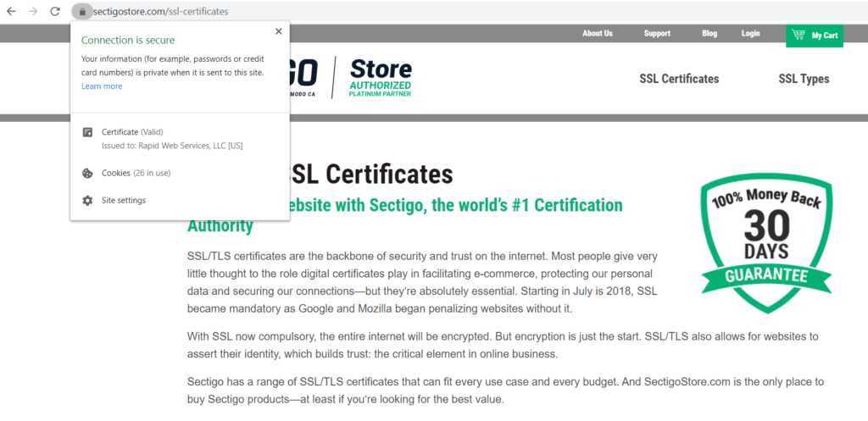Screen dimensions: 868x421
Task: Open the Learn more link
Action: [102, 86]
